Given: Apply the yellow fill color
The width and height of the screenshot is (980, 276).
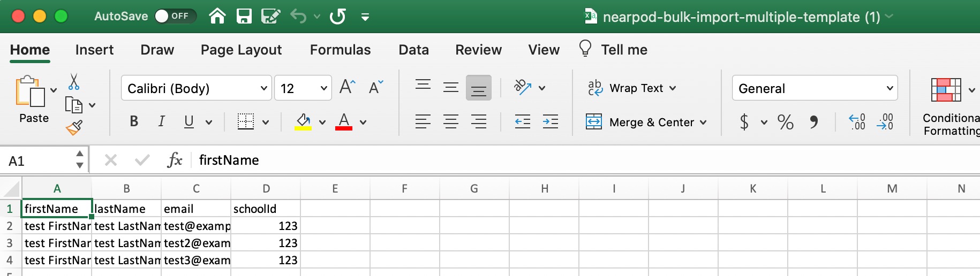Looking at the screenshot, I should [x=304, y=122].
